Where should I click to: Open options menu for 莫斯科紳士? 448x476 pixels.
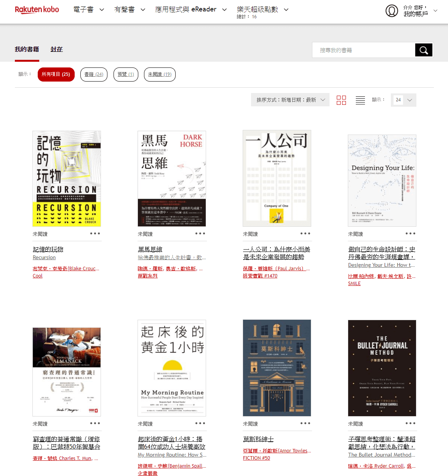tap(305, 423)
